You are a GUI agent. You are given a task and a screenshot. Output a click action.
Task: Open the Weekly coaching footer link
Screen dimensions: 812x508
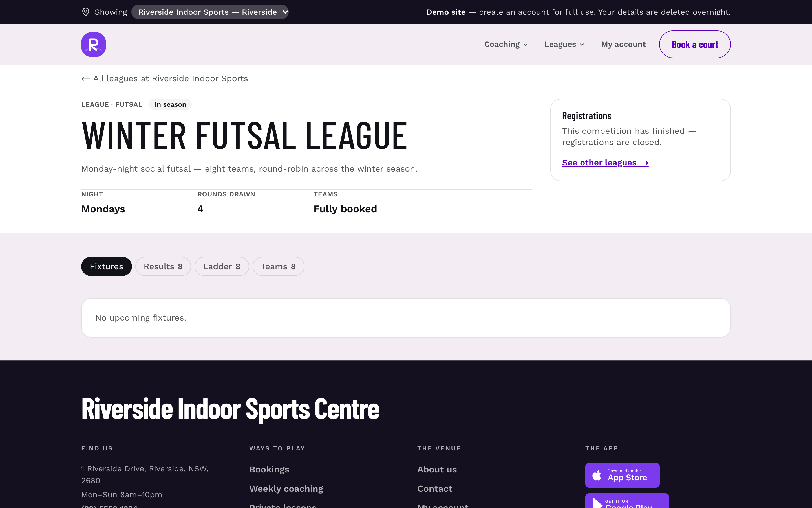286,489
